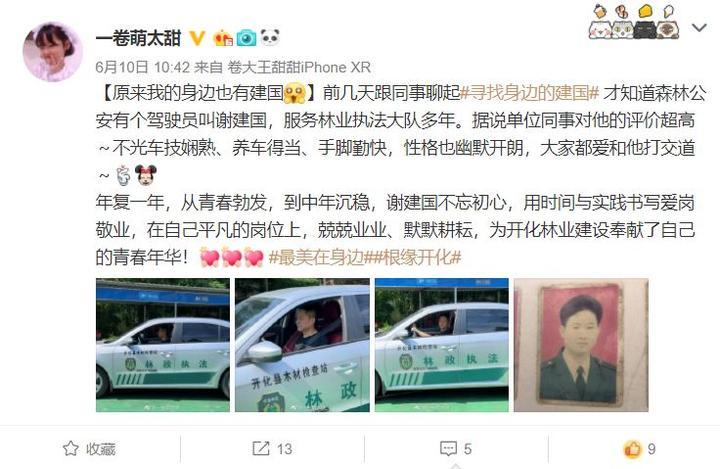Viewport: 720px width, 469px height.
Task: Open close-up car door photo
Action: point(302,345)
